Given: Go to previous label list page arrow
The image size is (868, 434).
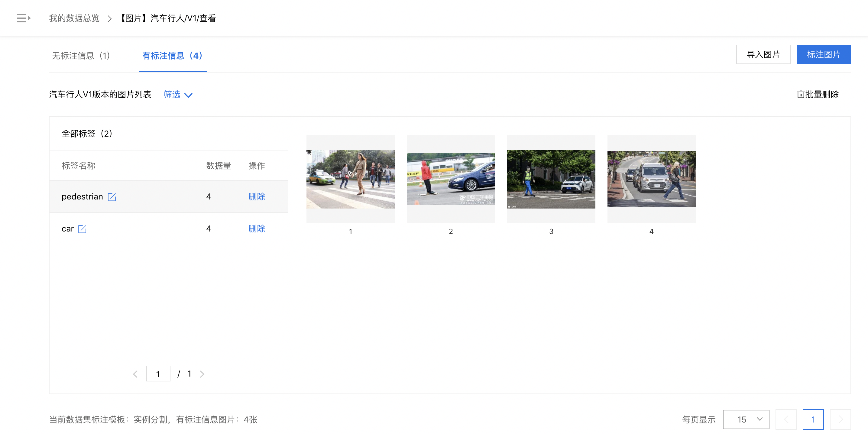Looking at the screenshot, I should coord(135,374).
